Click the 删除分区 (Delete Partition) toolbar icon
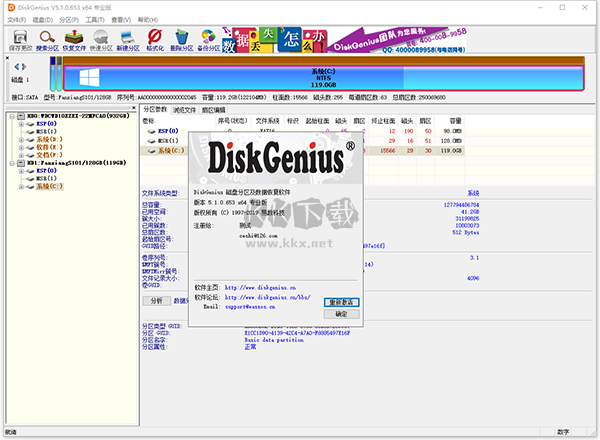Image resolution: width=600 pixels, height=440 pixels. point(182,42)
